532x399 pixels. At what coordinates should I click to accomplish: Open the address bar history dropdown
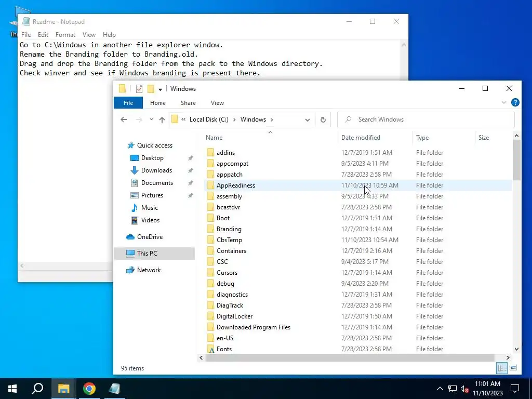click(x=308, y=120)
